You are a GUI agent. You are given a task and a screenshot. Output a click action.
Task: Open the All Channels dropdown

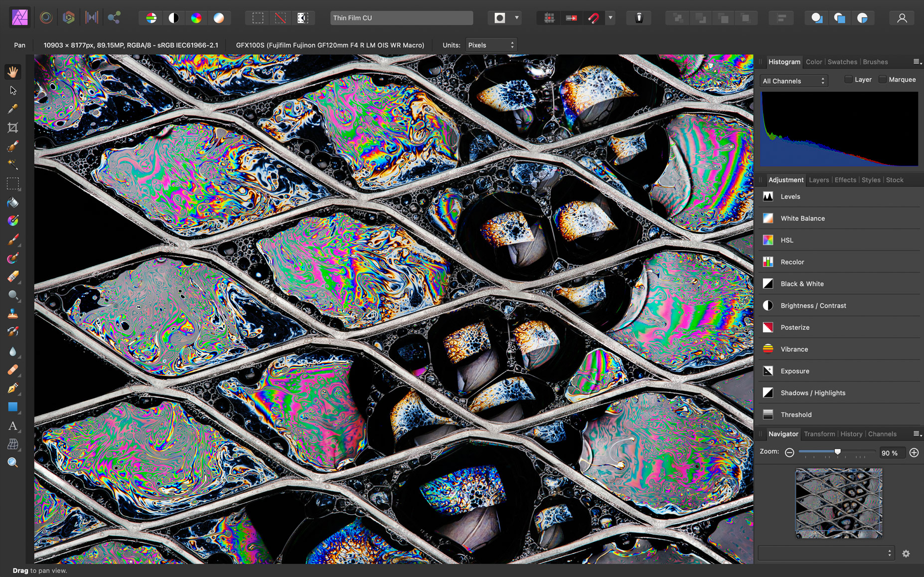click(793, 81)
